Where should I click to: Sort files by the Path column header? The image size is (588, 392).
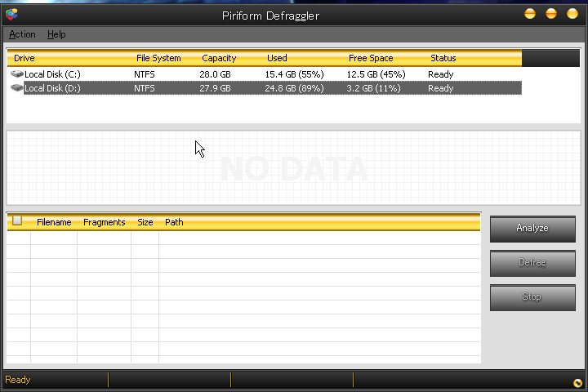coord(174,222)
